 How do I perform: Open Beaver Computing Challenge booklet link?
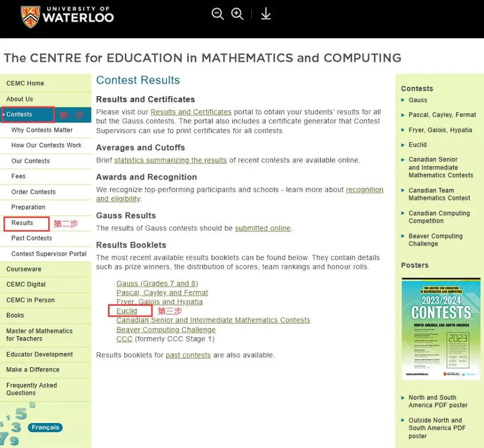pos(165,330)
